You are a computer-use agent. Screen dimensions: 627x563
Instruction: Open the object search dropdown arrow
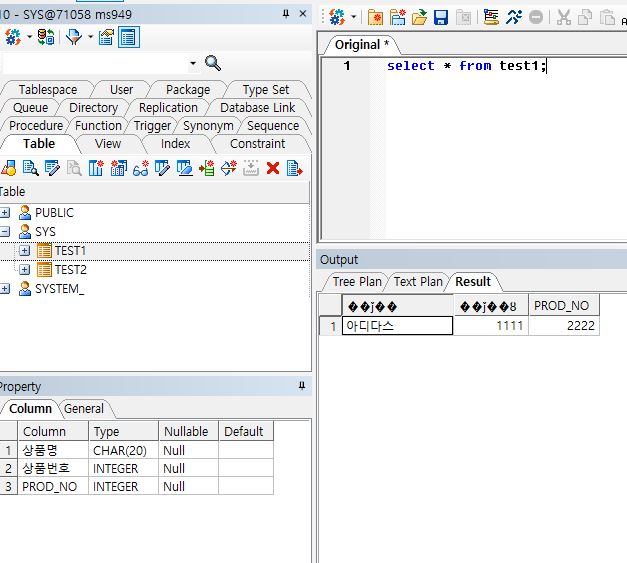pos(193,63)
